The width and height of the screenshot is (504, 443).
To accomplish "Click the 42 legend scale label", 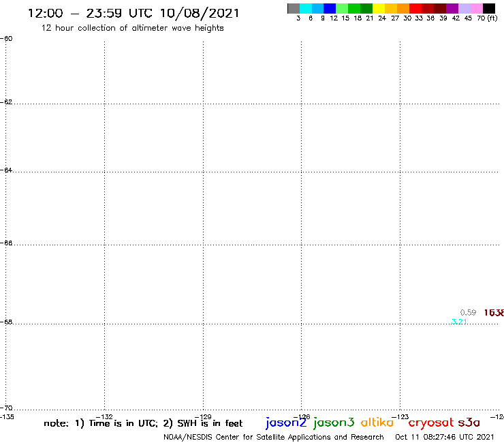I will click(456, 18).
